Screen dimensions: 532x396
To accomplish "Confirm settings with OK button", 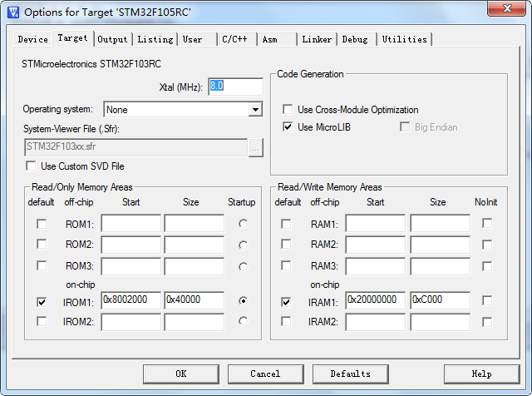I will [181, 374].
